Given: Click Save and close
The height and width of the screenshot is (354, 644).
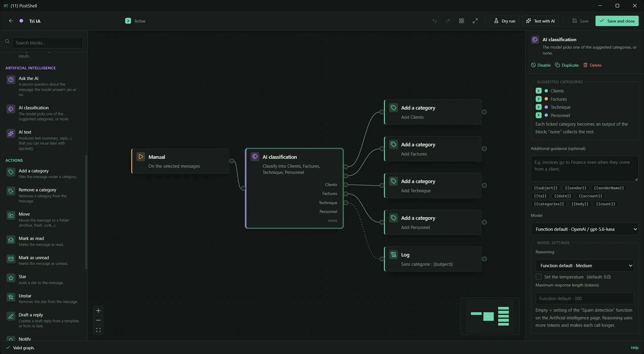Looking at the screenshot, I should click(617, 21).
